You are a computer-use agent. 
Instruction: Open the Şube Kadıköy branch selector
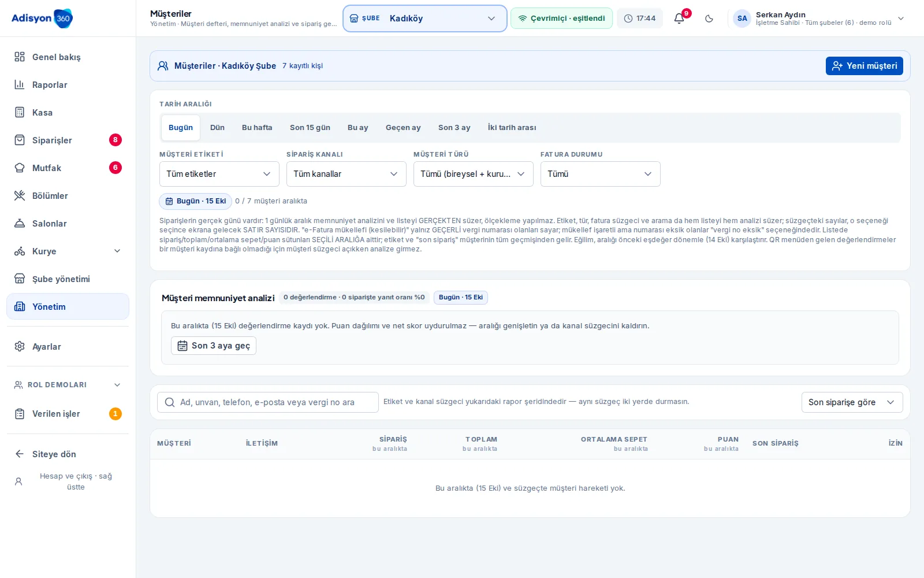coord(425,18)
